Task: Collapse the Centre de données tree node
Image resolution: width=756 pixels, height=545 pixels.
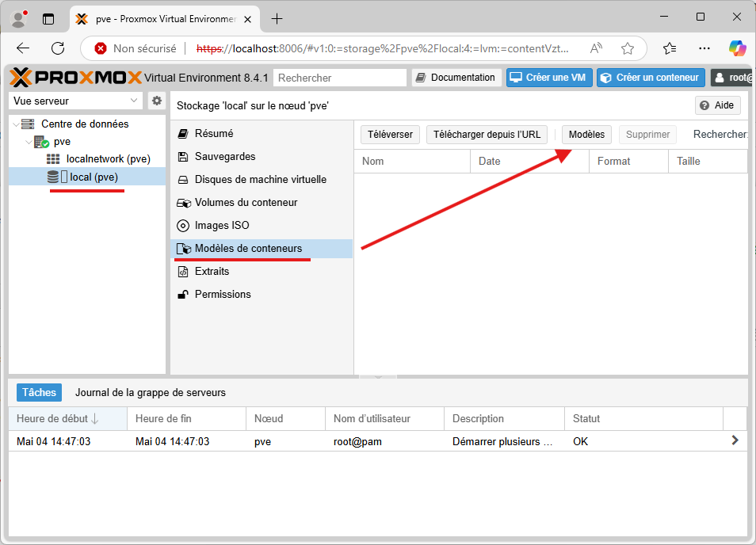Action: 16,124
